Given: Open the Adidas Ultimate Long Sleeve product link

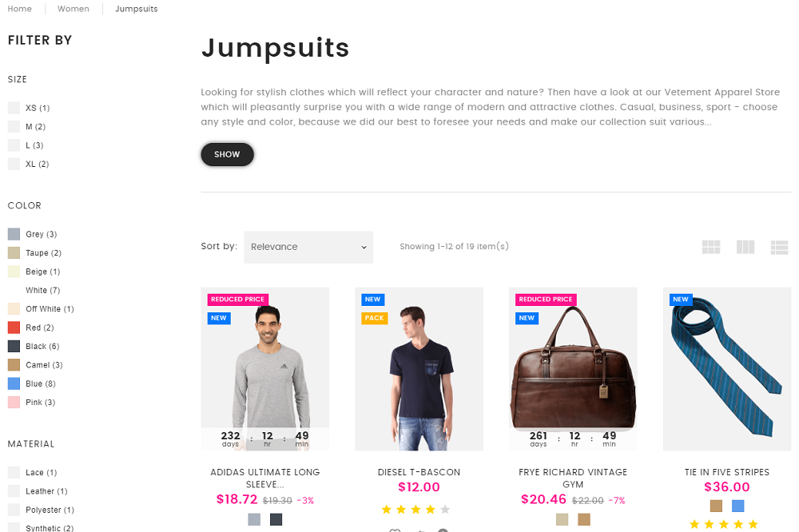Looking at the screenshot, I should pos(265,478).
